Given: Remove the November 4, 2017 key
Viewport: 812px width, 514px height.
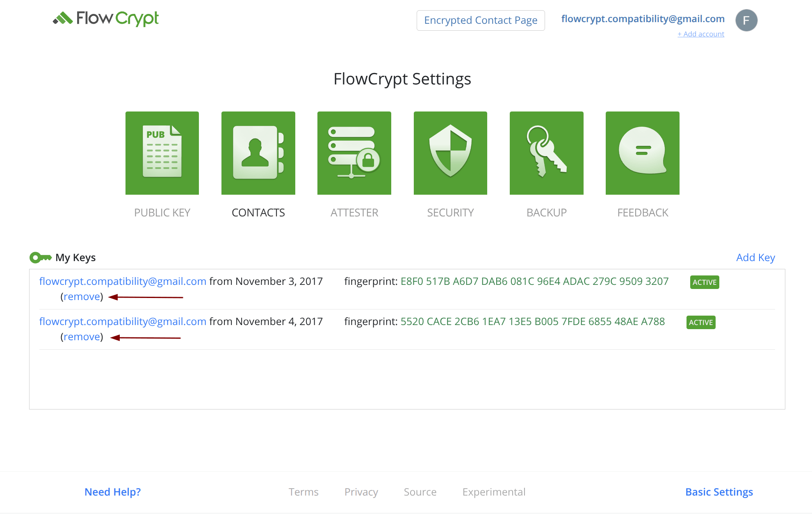Looking at the screenshot, I should tap(82, 337).
